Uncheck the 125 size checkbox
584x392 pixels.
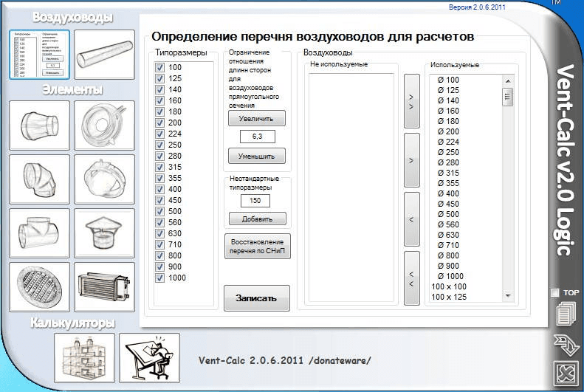pyautogui.click(x=159, y=78)
